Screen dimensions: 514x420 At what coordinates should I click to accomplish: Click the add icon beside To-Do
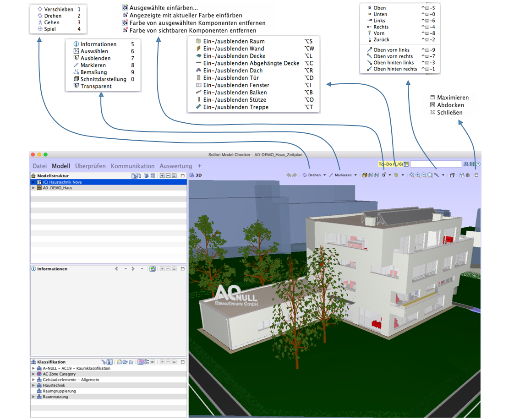click(x=406, y=164)
